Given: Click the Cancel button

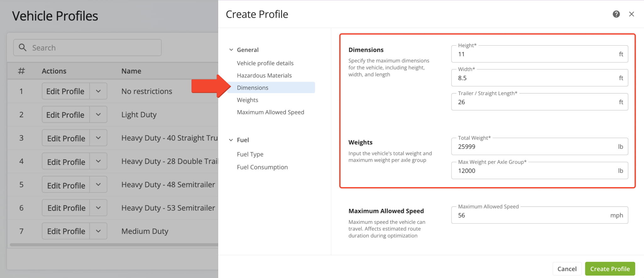Looking at the screenshot, I should click(x=567, y=269).
